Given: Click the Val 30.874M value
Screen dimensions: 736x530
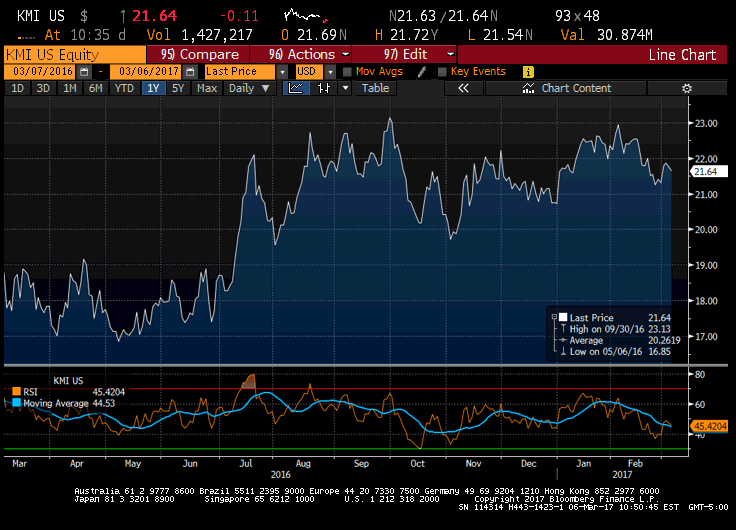Looking at the screenshot, I should (x=607, y=35).
